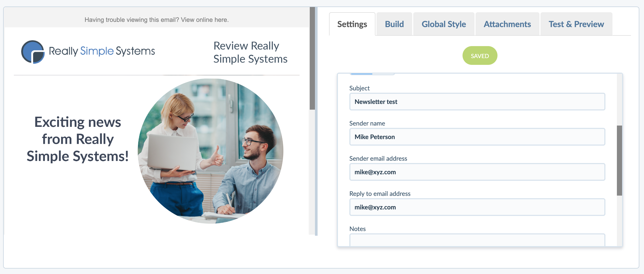Screen dimensions: 644x274
Task: Click the Subject input field
Action: (x=477, y=102)
